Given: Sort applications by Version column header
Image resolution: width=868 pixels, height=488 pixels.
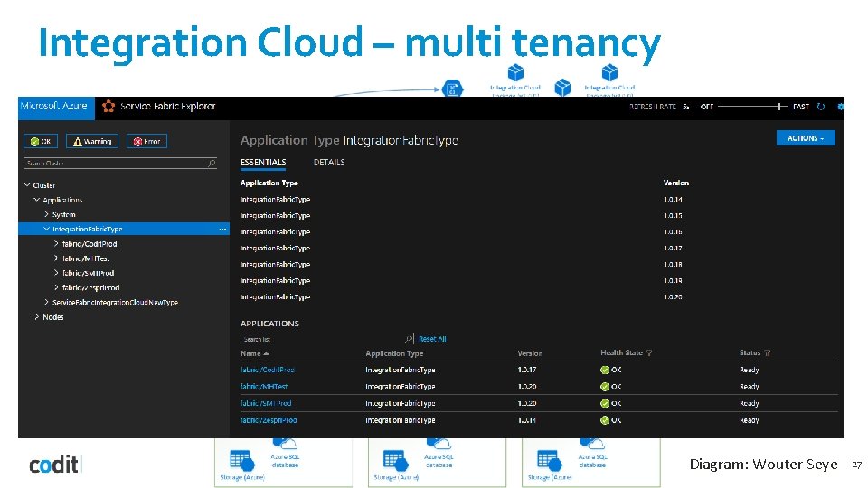Looking at the screenshot, I should (530, 353).
